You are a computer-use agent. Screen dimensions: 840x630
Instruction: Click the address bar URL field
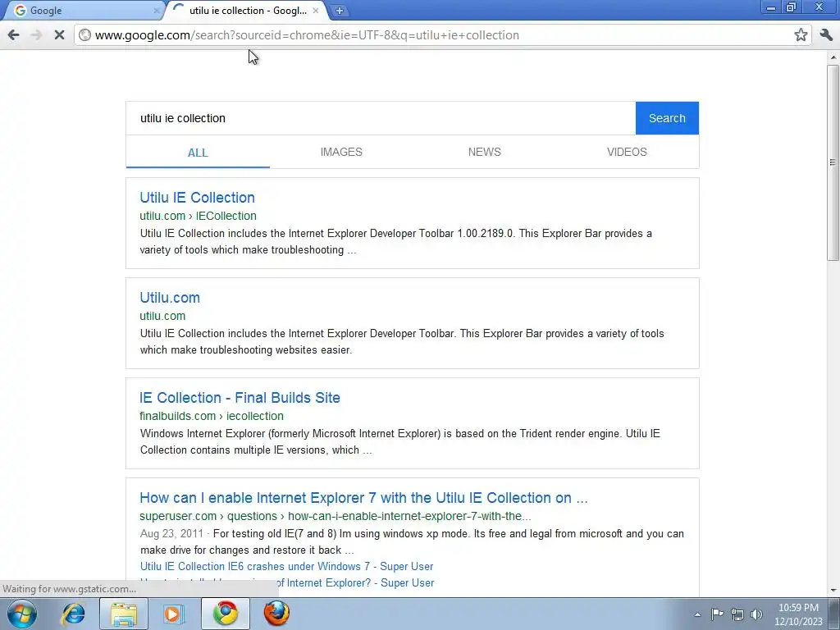(x=441, y=35)
